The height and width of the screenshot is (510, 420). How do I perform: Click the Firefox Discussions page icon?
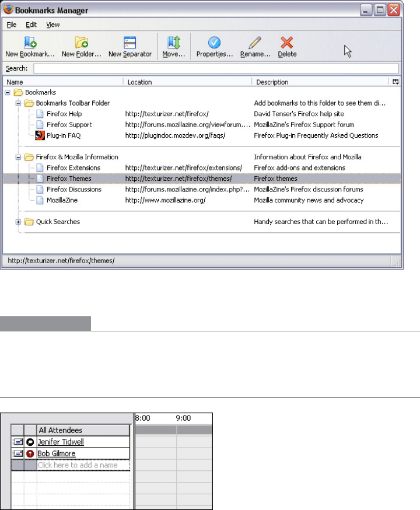click(40, 189)
